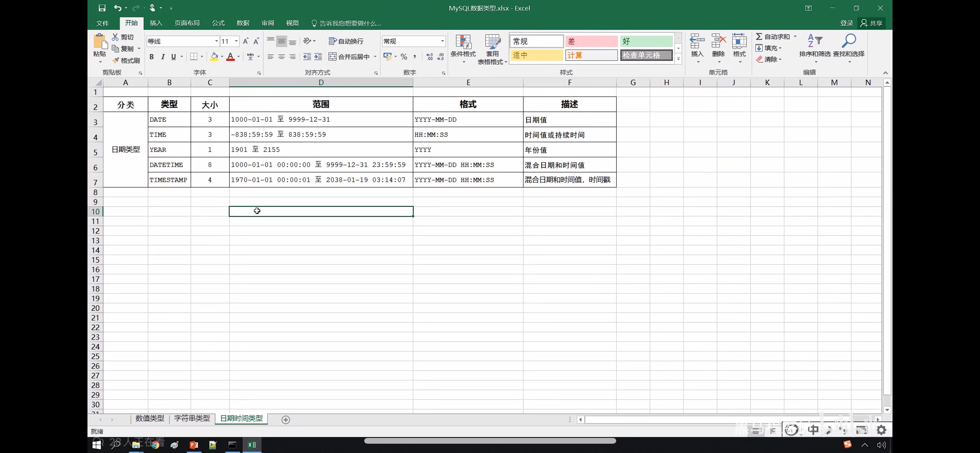Switch to the 数值类型 sheet tab

click(x=149, y=419)
